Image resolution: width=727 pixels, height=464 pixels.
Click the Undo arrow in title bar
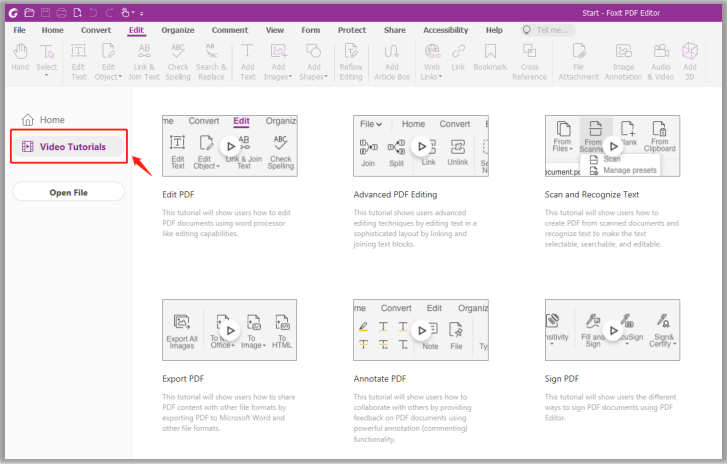[x=93, y=13]
